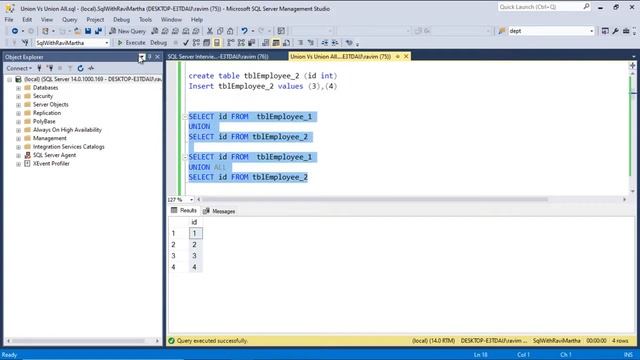
Task: Select SQL Server Agent tree item
Action: (54, 155)
